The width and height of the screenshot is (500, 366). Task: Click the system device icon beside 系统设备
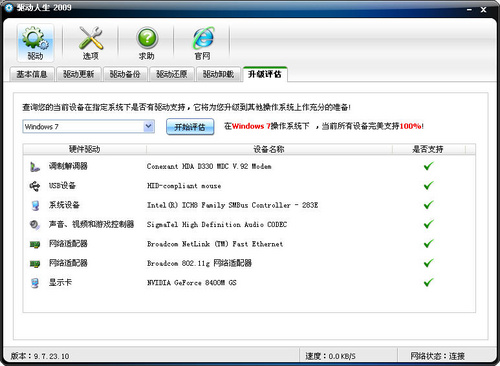(35, 205)
